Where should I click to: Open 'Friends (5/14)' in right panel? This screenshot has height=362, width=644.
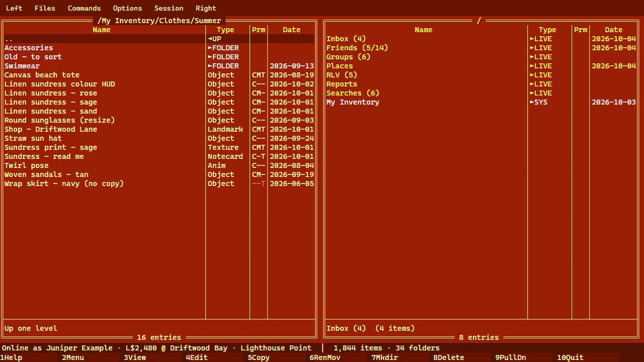481,48
